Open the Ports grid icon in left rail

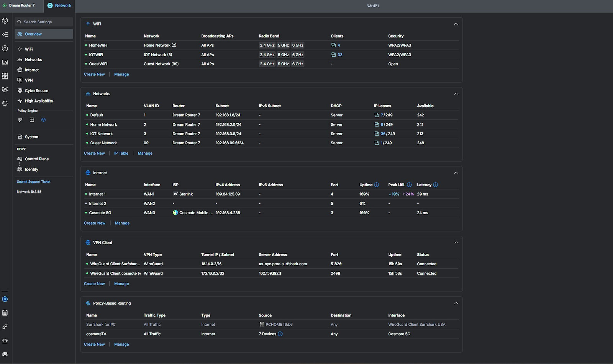tap(5, 76)
